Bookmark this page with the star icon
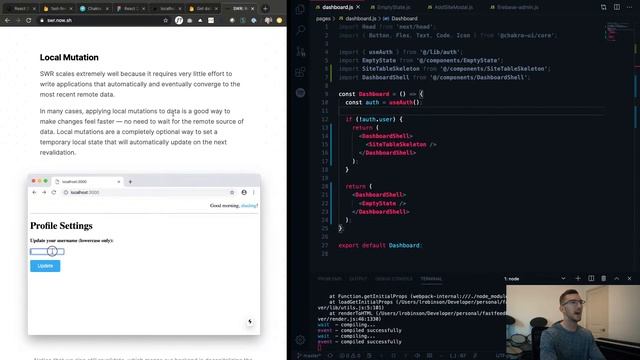 (x=166, y=20)
